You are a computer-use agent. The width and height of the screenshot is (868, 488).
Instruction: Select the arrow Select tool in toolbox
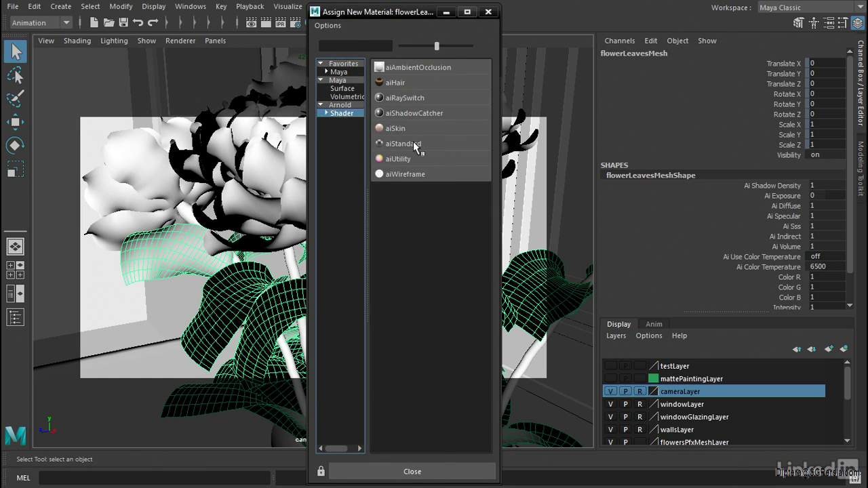click(x=16, y=52)
